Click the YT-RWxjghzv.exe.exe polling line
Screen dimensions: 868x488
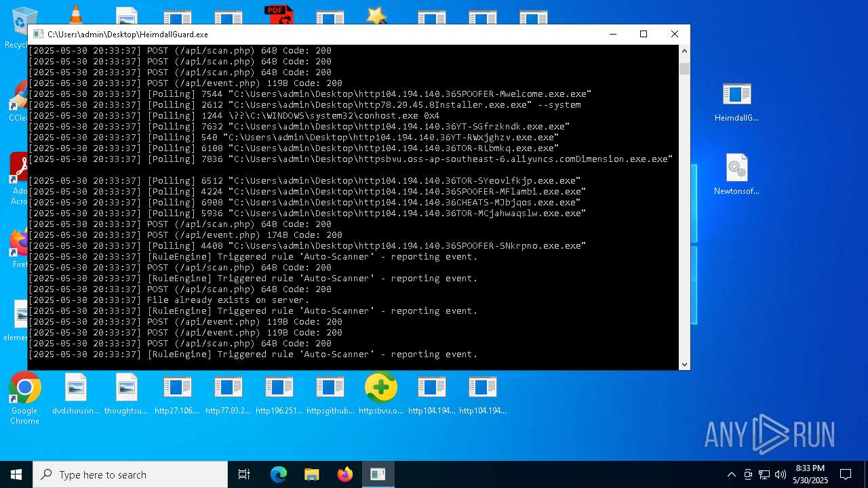(x=294, y=137)
